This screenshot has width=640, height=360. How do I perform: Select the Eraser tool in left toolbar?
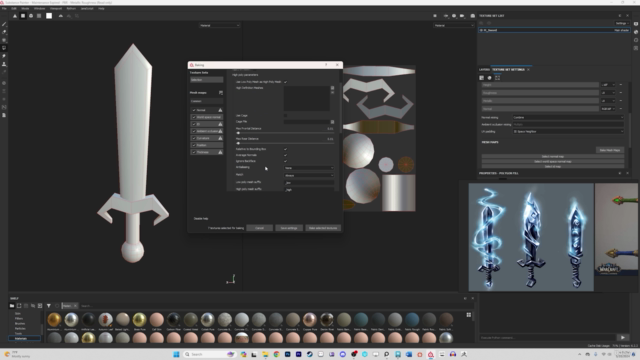point(4,32)
